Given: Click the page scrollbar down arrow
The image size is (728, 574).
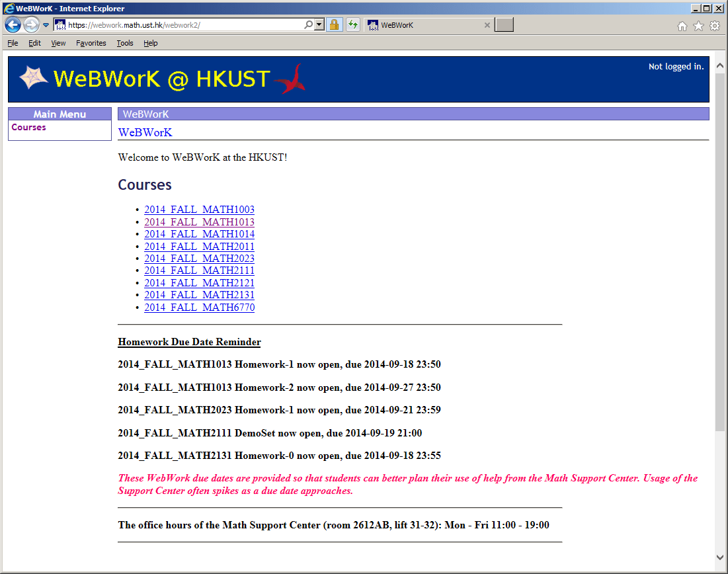Looking at the screenshot, I should click(x=719, y=557).
